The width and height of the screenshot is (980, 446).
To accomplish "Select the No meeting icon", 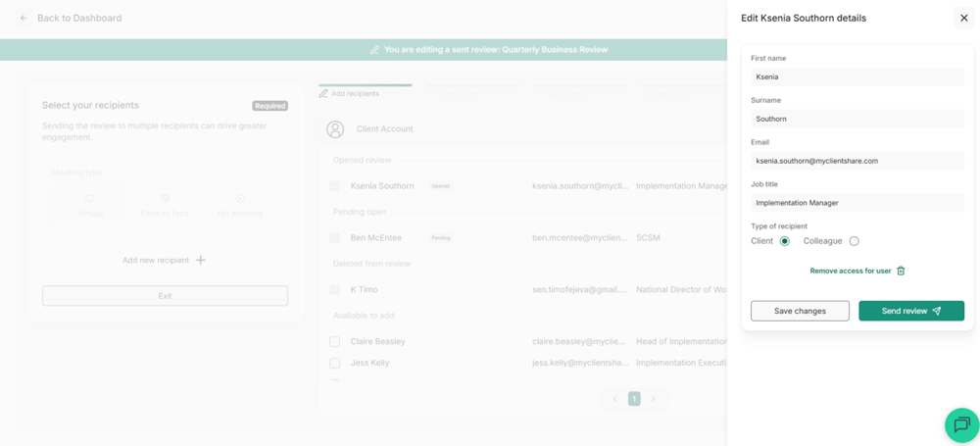I will [240, 198].
